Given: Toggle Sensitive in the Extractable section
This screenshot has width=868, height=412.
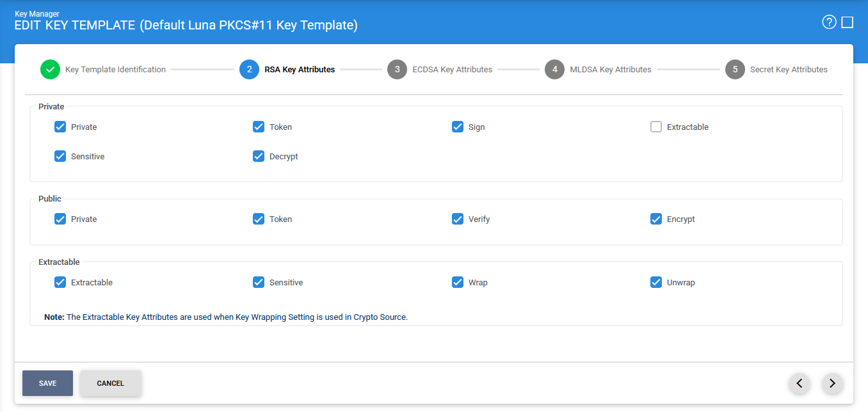Looking at the screenshot, I should click(x=259, y=282).
